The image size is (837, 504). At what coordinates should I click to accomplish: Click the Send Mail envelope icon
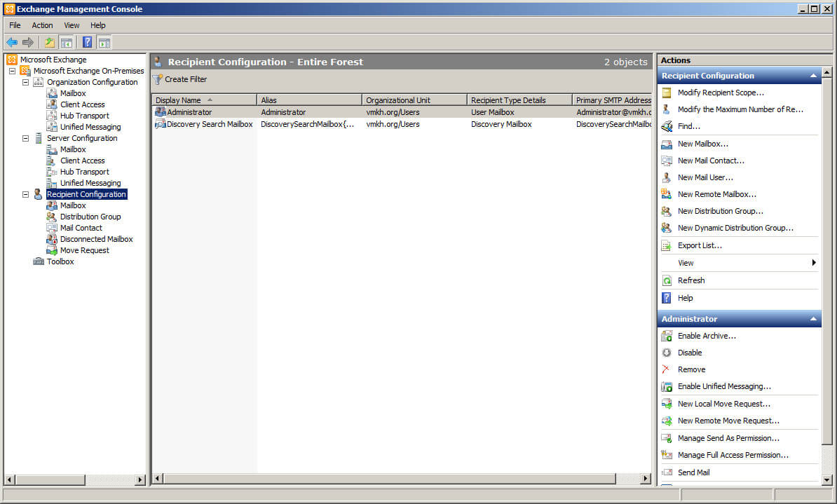667,472
